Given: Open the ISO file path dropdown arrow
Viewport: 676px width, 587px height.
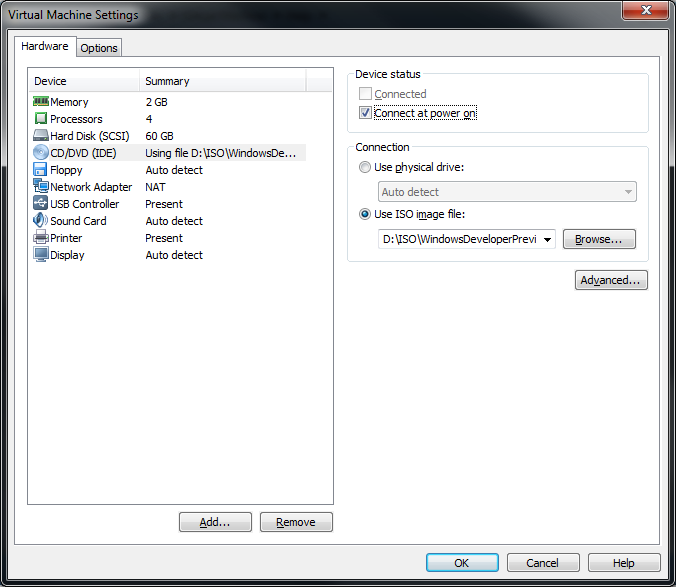Looking at the screenshot, I should (x=547, y=240).
